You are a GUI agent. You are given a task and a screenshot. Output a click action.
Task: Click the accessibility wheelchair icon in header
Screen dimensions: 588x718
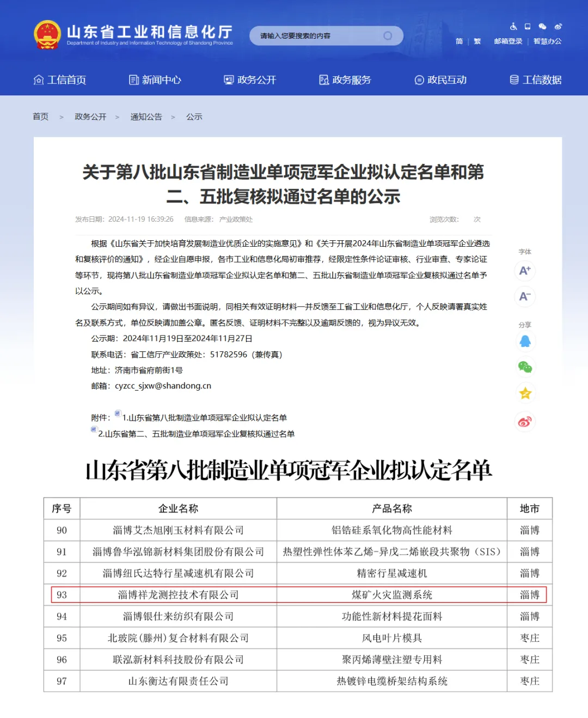tap(513, 26)
